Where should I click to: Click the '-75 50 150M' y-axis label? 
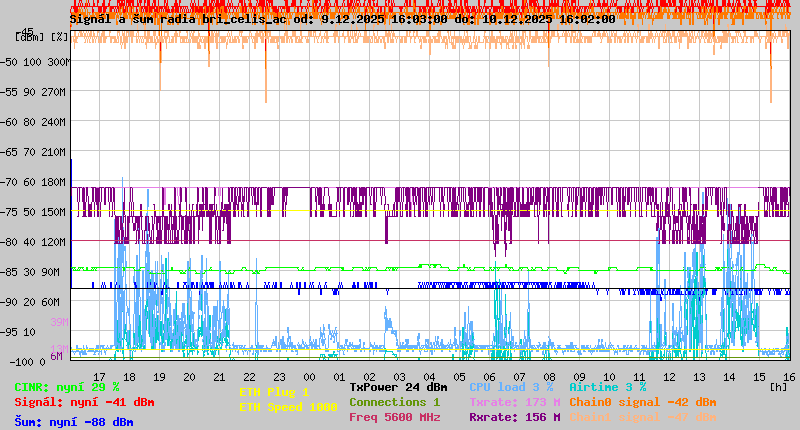coord(33,212)
